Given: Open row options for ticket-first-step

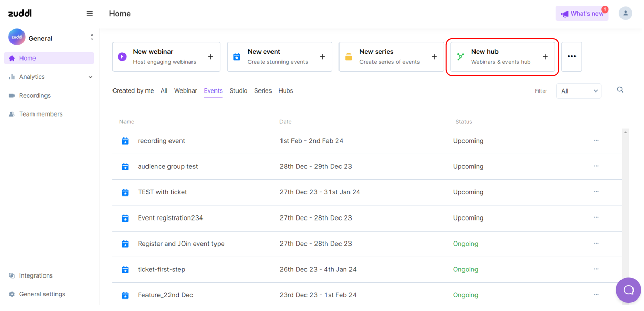Looking at the screenshot, I should [596, 269].
